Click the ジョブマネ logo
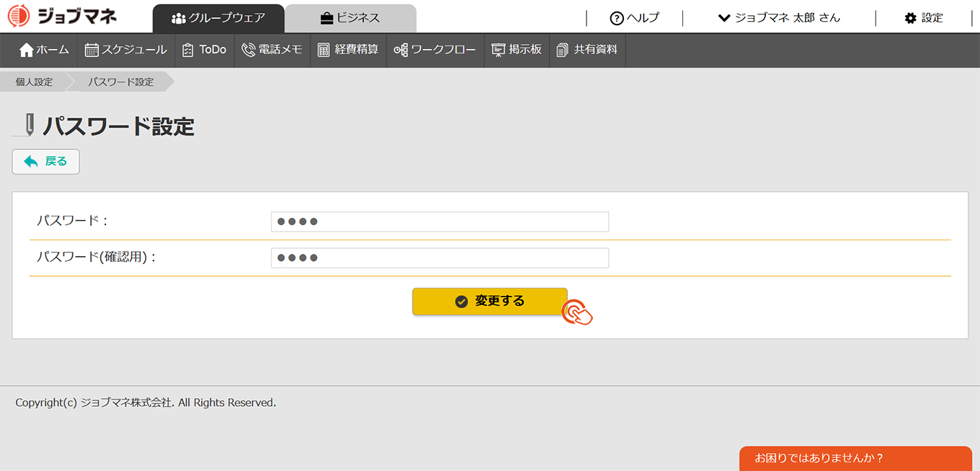This screenshot has height=471, width=980. coord(62,16)
